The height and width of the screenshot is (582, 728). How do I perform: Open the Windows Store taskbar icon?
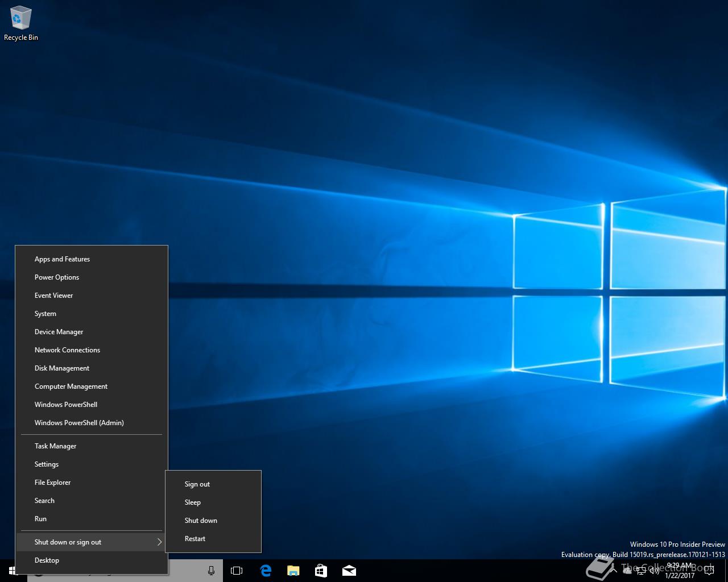(321, 571)
